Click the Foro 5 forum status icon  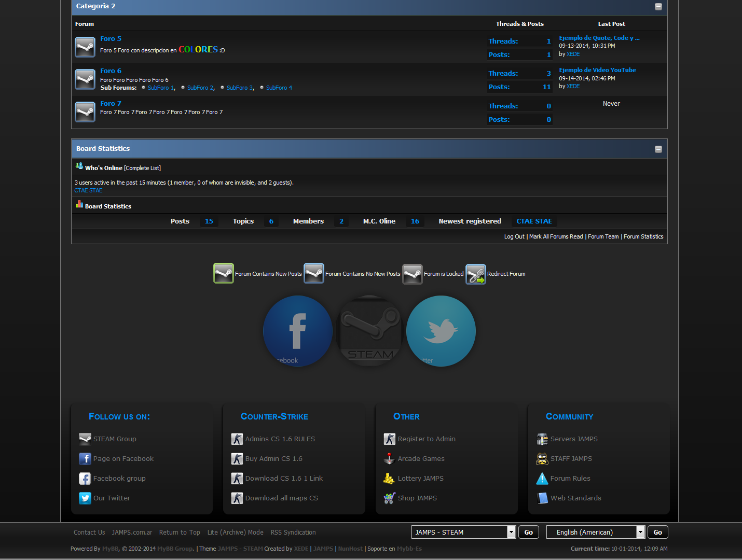click(x=85, y=47)
